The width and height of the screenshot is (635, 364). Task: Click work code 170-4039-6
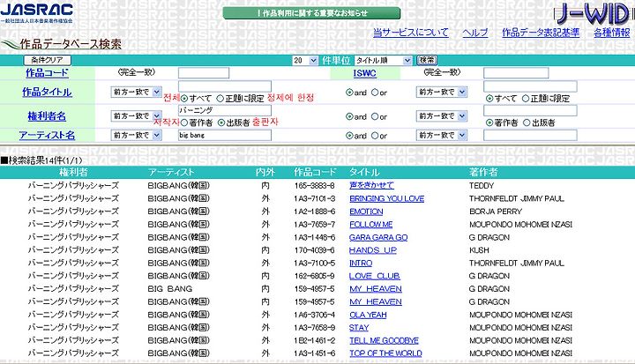(x=315, y=250)
